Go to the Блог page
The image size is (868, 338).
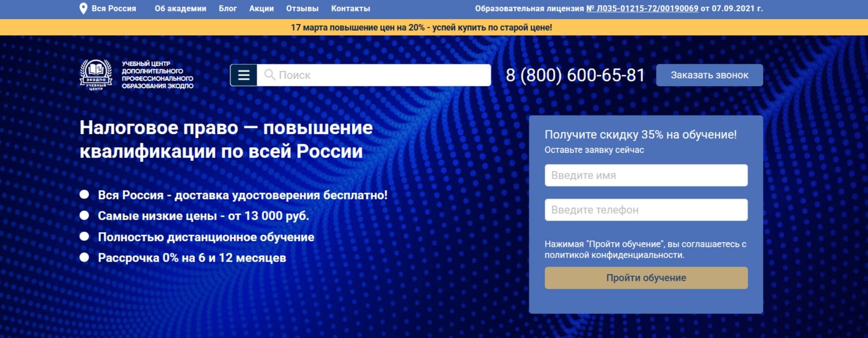pos(228,8)
